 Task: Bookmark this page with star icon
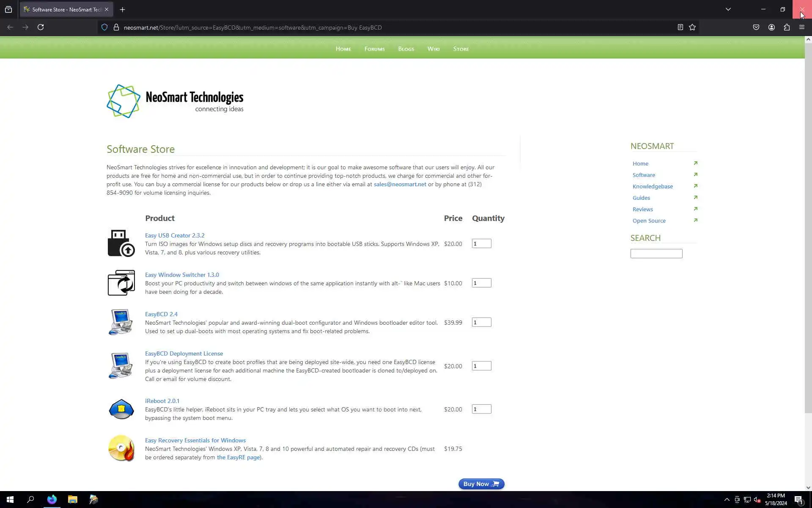pos(692,27)
